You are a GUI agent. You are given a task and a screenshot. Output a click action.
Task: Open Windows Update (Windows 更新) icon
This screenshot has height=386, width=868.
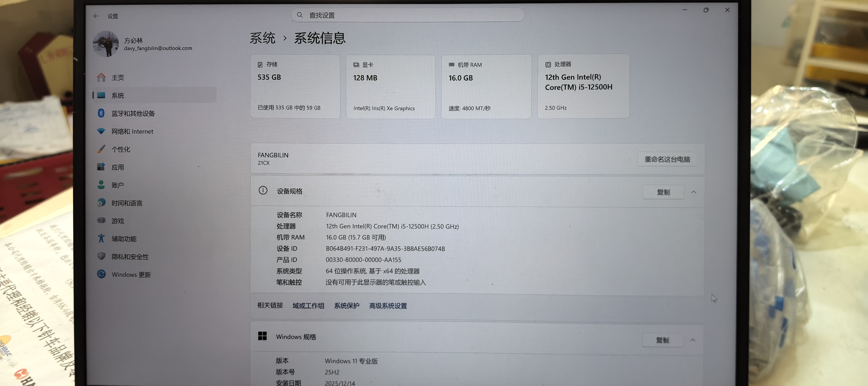tap(101, 274)
